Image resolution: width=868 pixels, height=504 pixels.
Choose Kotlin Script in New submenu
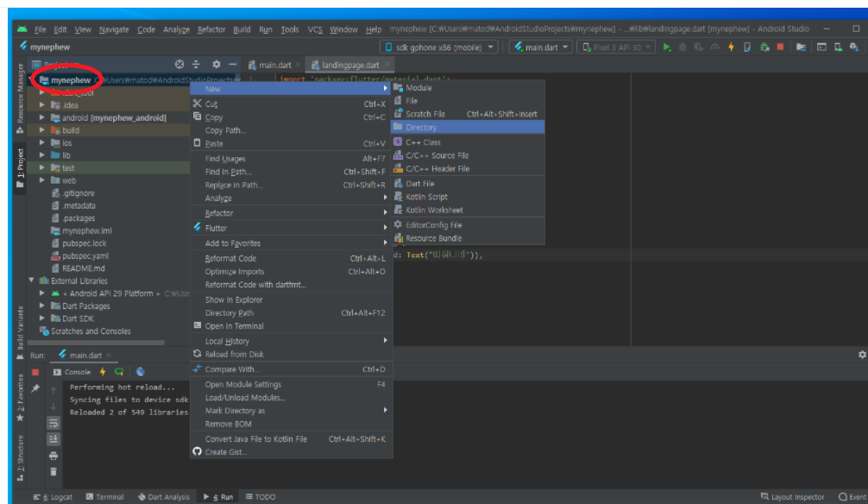(468, 197)
